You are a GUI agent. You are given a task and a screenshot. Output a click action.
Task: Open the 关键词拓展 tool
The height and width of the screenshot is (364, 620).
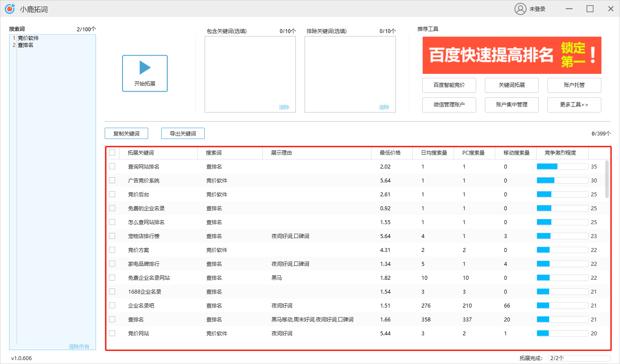512,85
